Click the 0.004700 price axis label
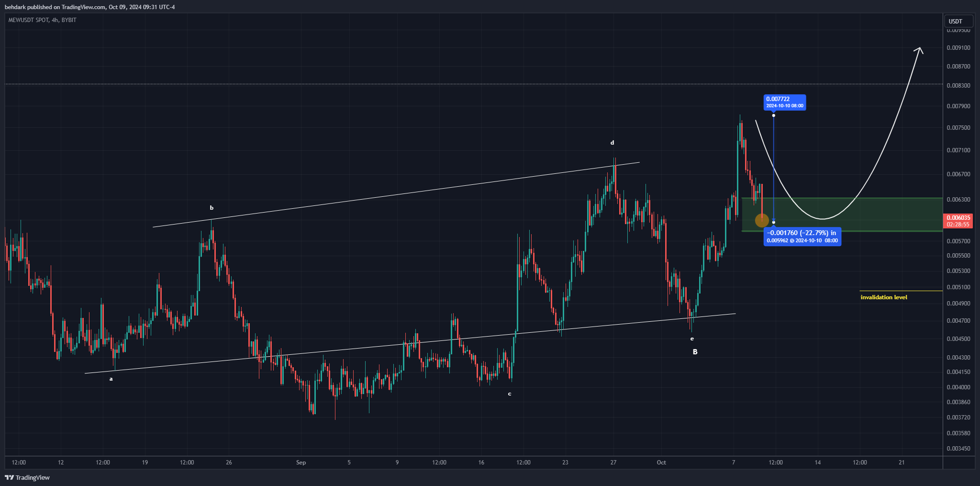The image size is (980, 486). [958, 320]
